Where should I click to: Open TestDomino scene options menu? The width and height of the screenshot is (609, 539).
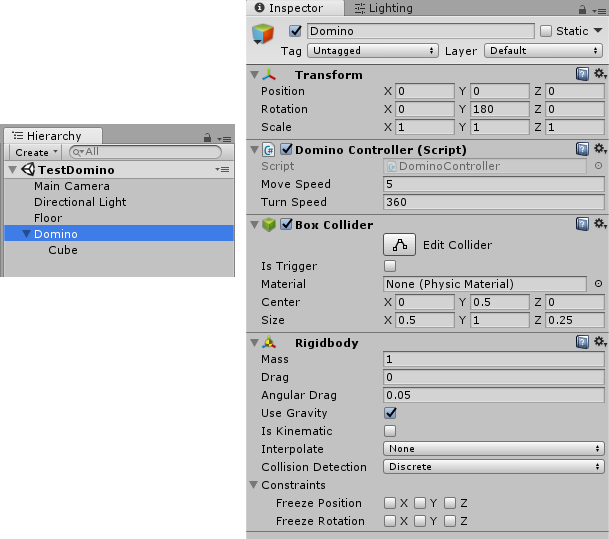(222, 169)
